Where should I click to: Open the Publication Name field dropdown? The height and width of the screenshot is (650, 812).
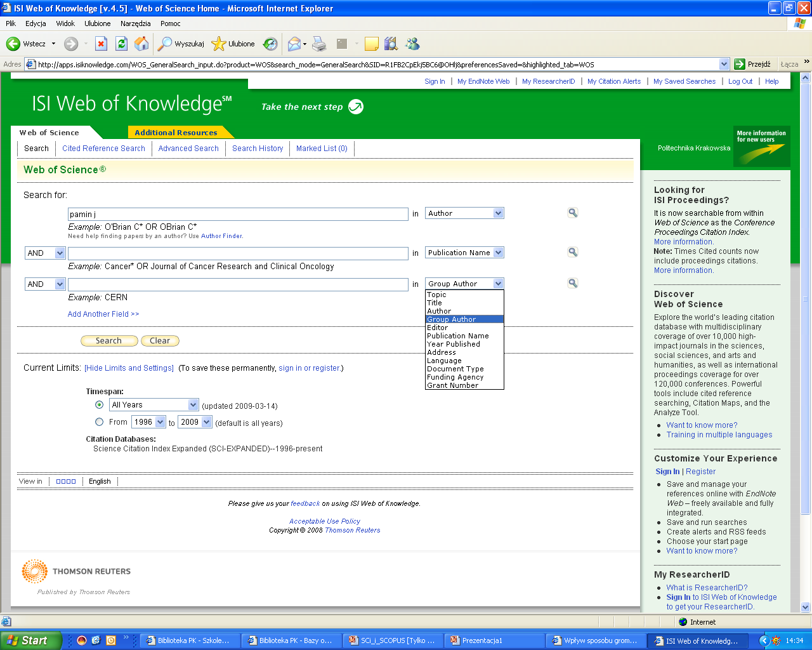(x=464, y=253)
